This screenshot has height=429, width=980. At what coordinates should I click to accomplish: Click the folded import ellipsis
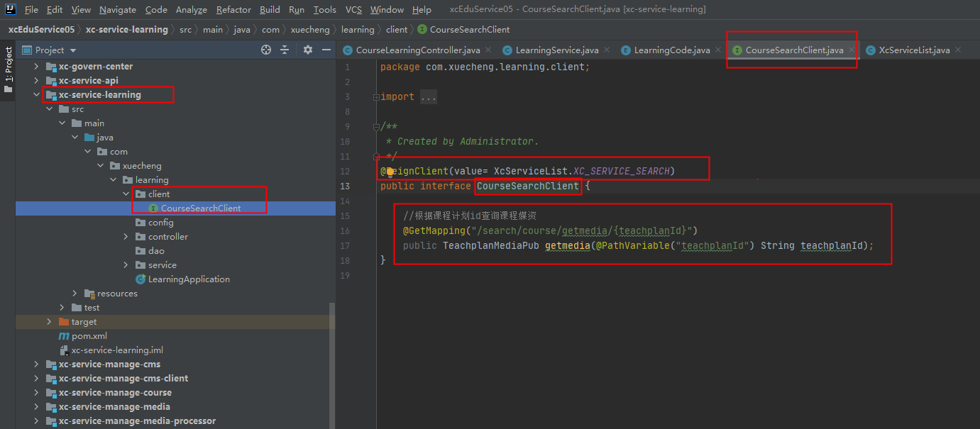point(429,97)
